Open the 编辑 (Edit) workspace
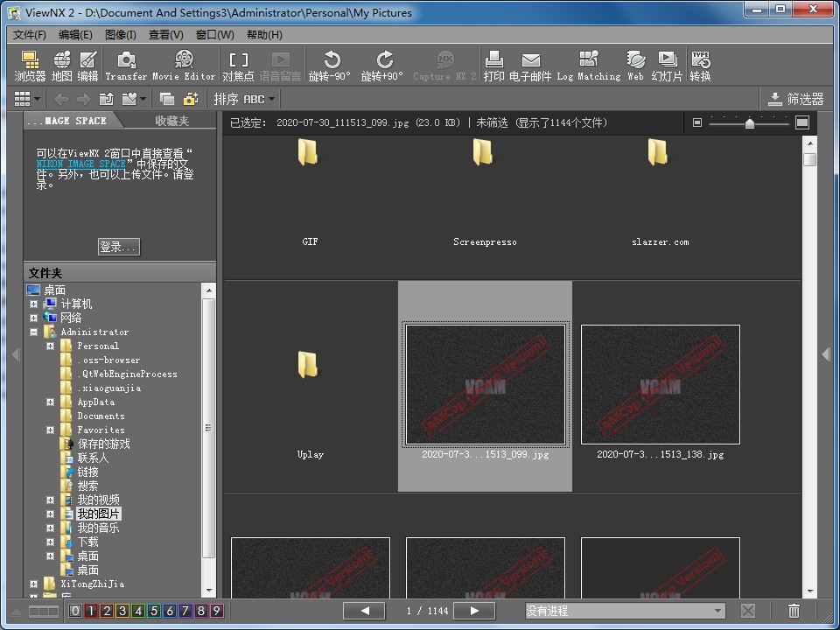 coord(87,66)
